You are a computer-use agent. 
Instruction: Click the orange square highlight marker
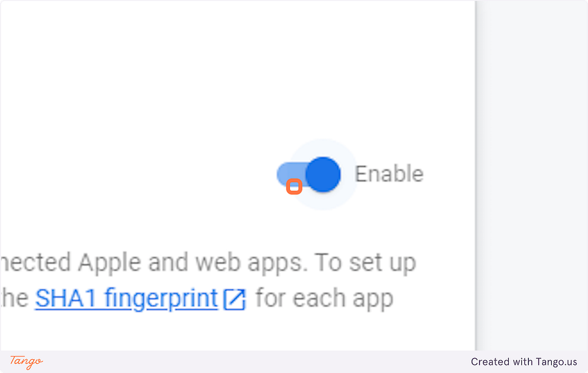coord(295,186)
